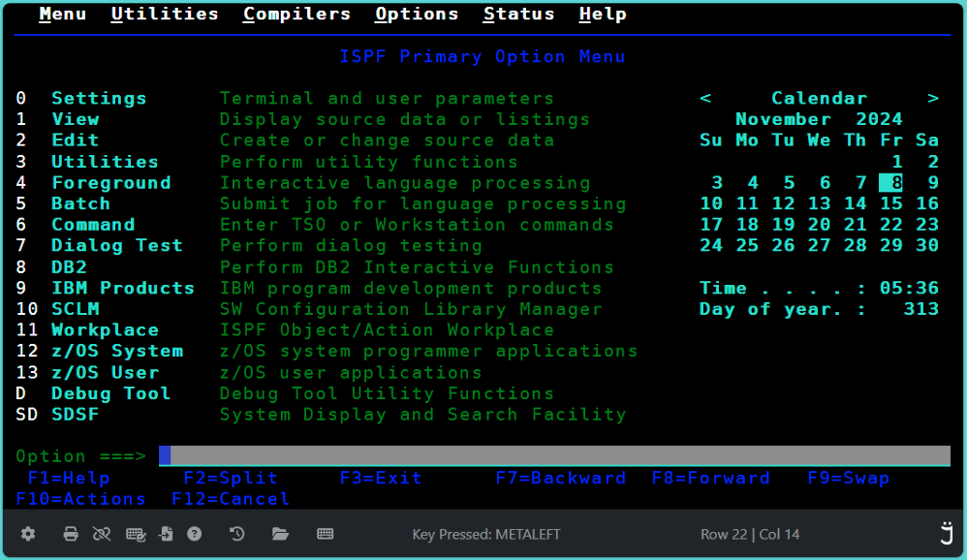
Task: Open the Help action bar menu
Action: click(x=603, y=15)
